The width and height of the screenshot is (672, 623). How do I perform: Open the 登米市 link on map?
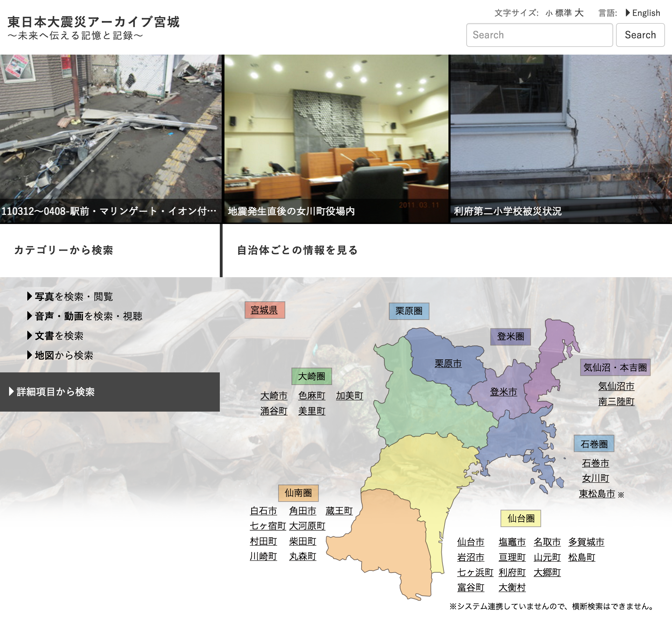point(503,392)
